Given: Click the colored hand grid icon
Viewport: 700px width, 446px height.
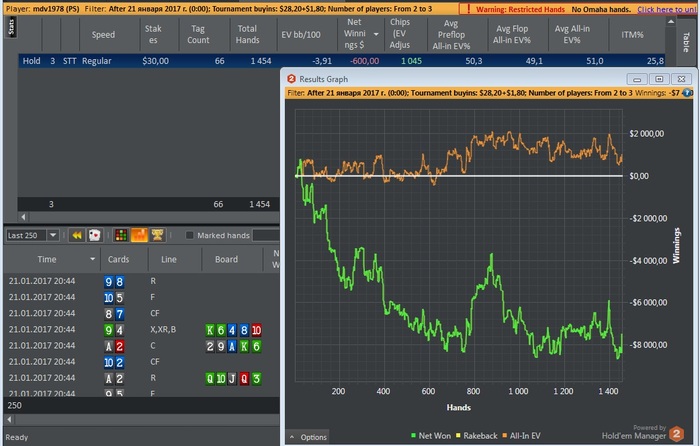Looking at the screenshot, I should click(x=121, y=235).
